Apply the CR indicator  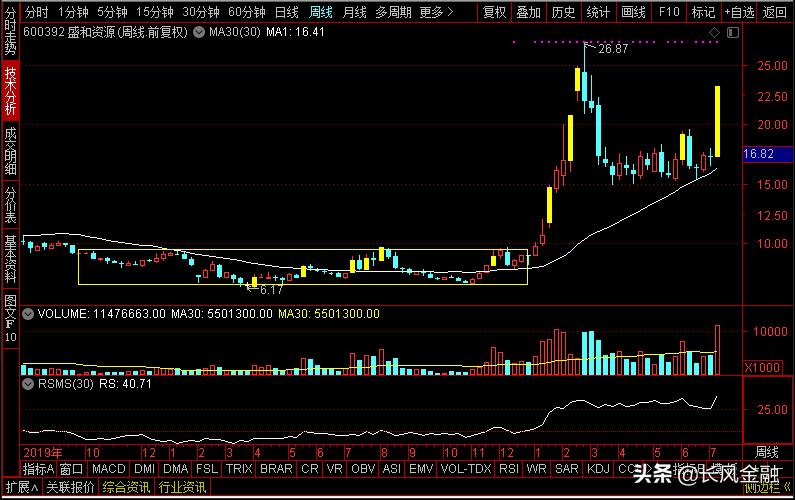point(310,469)
